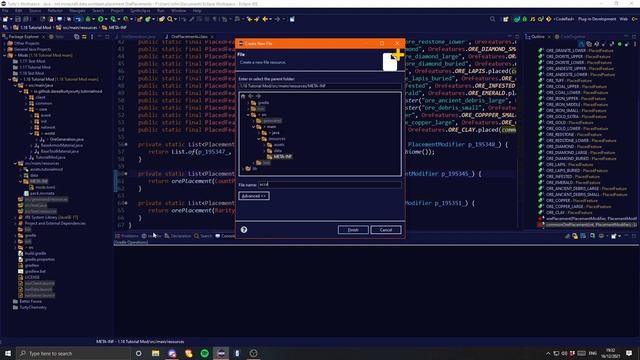Open the Run menu

(161, 11)
